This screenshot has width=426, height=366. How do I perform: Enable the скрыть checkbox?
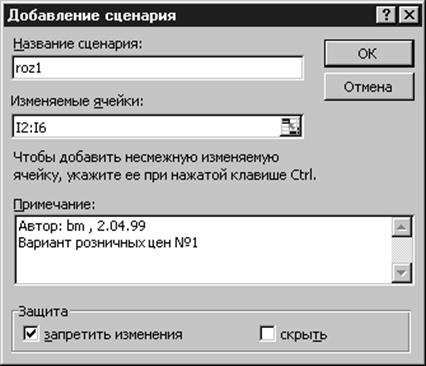[x=267, y=334]
